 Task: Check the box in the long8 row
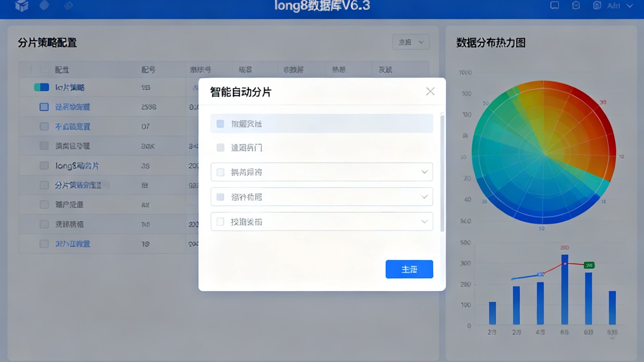tap(44, 165)
